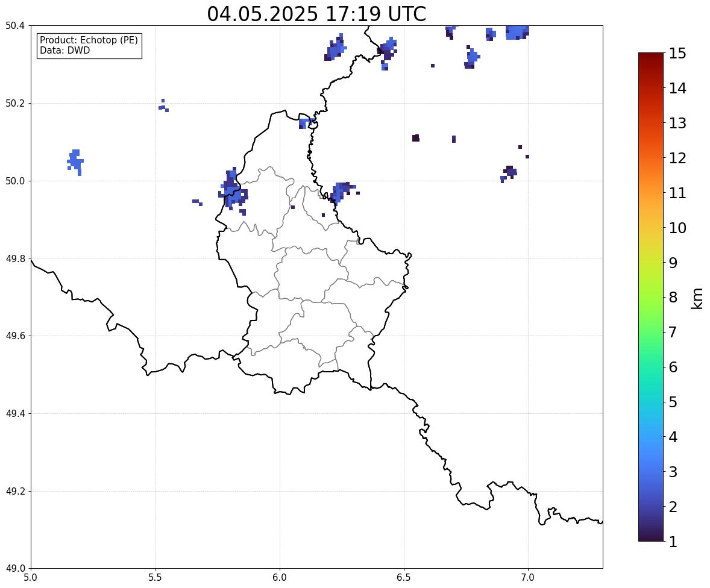Click the colorbar tick label 13
Viewport: 710px width, 588px height.
(677, 123)
